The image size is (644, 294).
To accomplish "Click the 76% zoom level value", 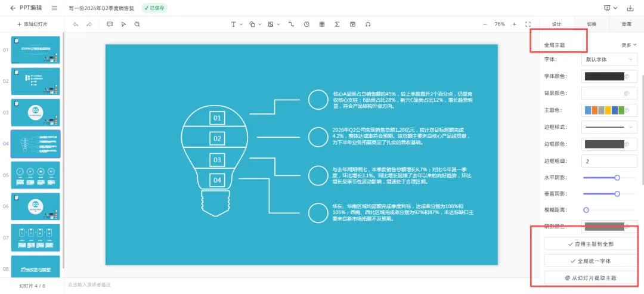I will tap(500, 24).
